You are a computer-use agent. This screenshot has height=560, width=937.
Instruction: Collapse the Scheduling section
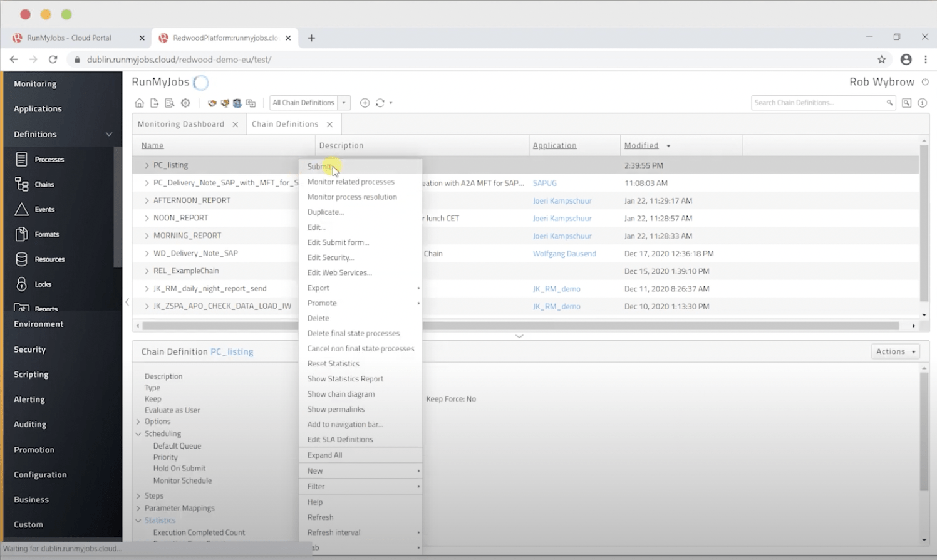tap(139, 433)
